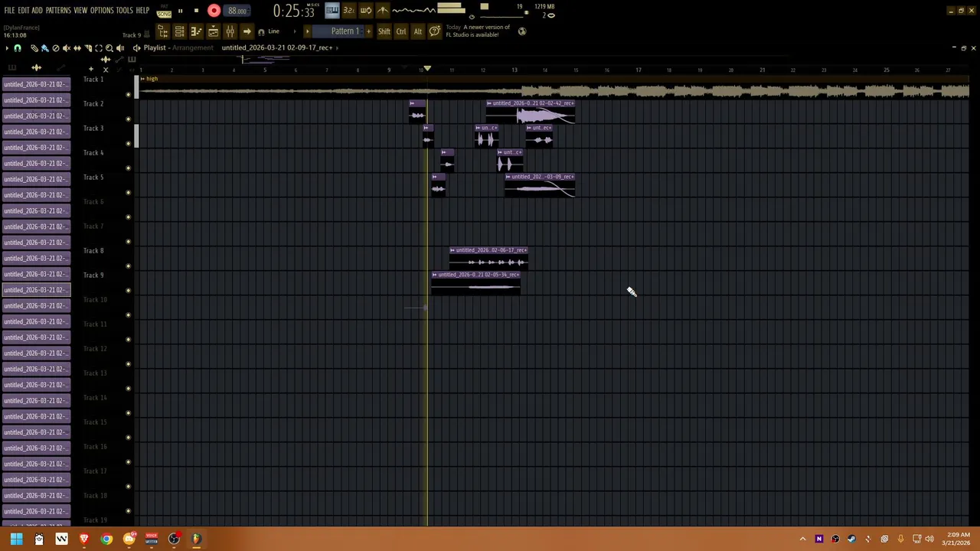The width and height of the screenshot is (980, 551).
Task: Open the PATTERNS menu
Action: pyautogui.click(x=58, y=11)
